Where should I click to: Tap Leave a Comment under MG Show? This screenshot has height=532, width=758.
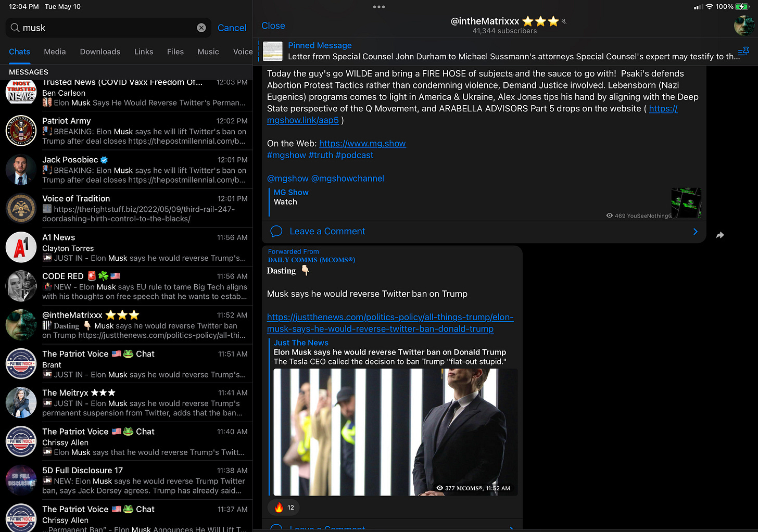coord(327,231)
